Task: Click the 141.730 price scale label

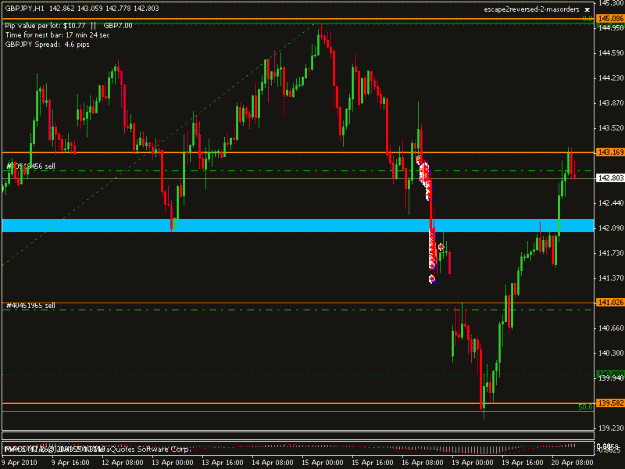Action: (x=610, y=253)
